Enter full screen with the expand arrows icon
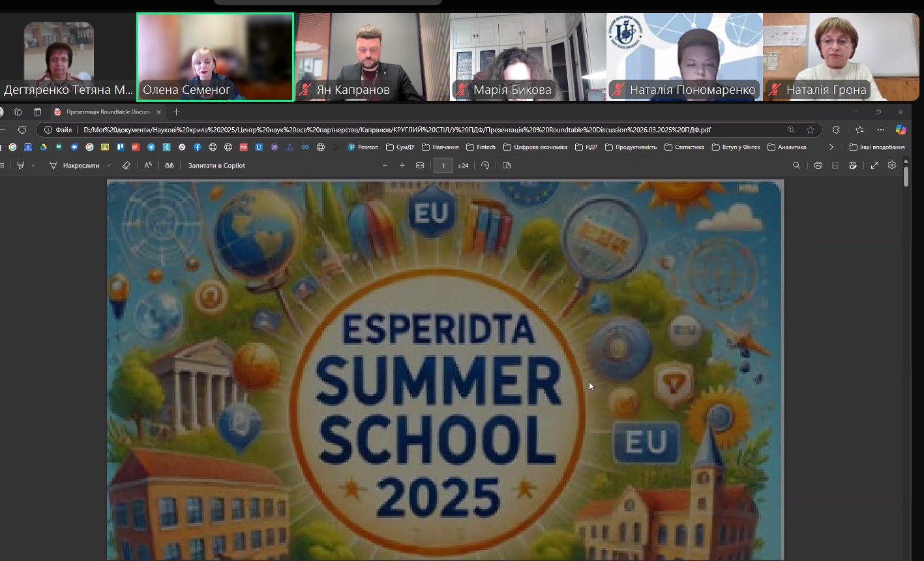This screenshot has width=924, height=561. [874, 166]
